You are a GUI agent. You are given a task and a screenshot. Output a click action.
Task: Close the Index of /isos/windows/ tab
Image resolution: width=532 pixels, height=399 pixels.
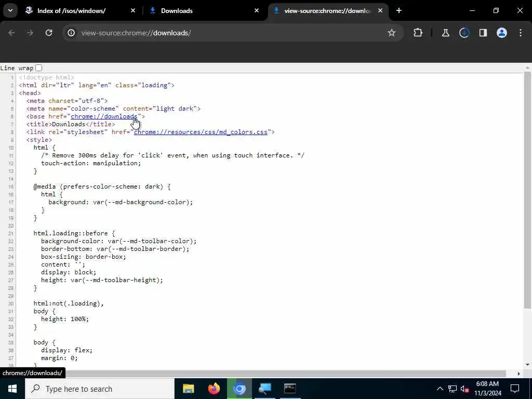pyautogui.click(x=133, y=10)
